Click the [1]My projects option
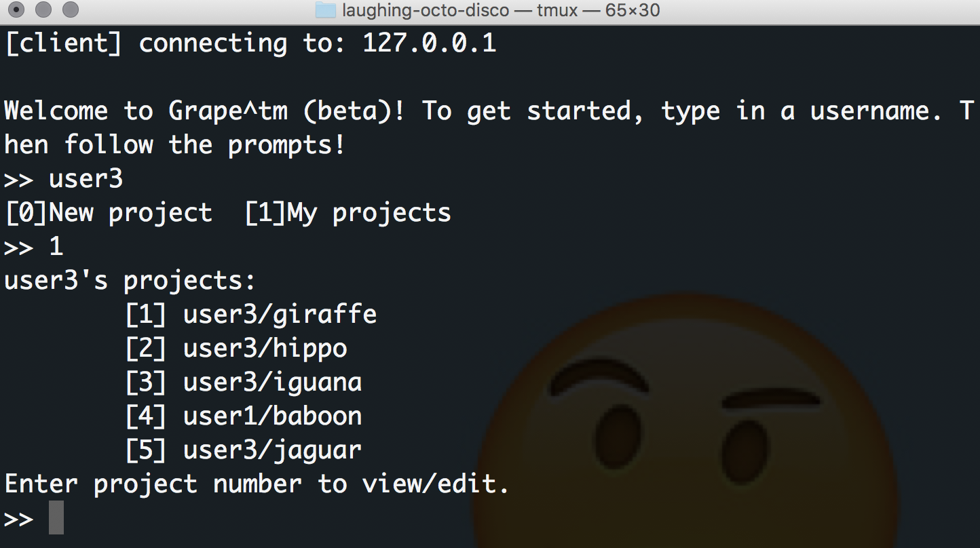This screenshot has width=980, height=548. coord(347,213)
